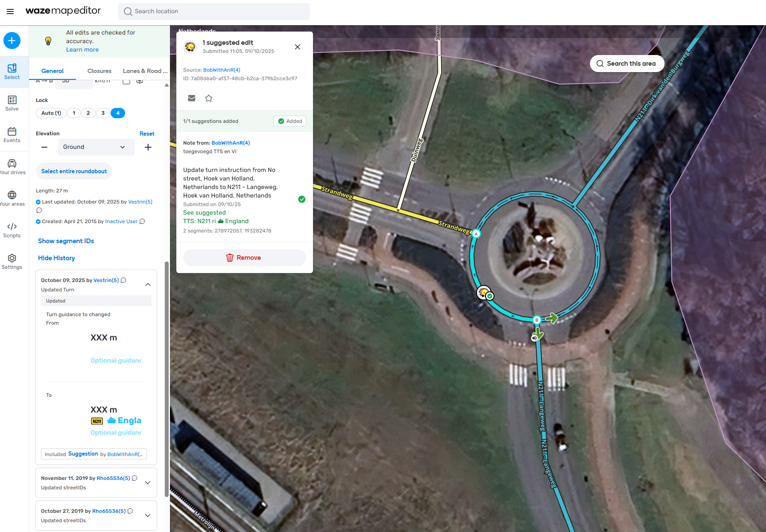
Task: Collapse the October 09, 2025 history entry
Action: pos(148,285)
